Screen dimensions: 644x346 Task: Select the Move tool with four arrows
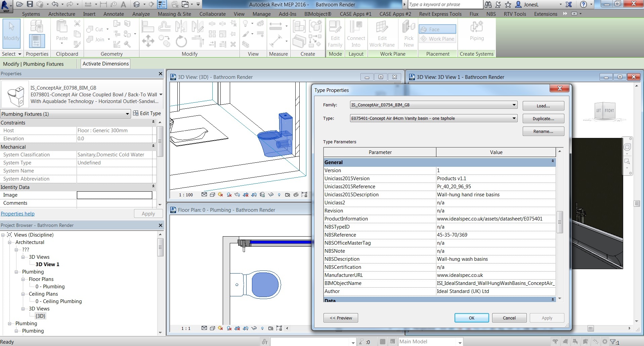pyautogui.click(x=148, y=41)
